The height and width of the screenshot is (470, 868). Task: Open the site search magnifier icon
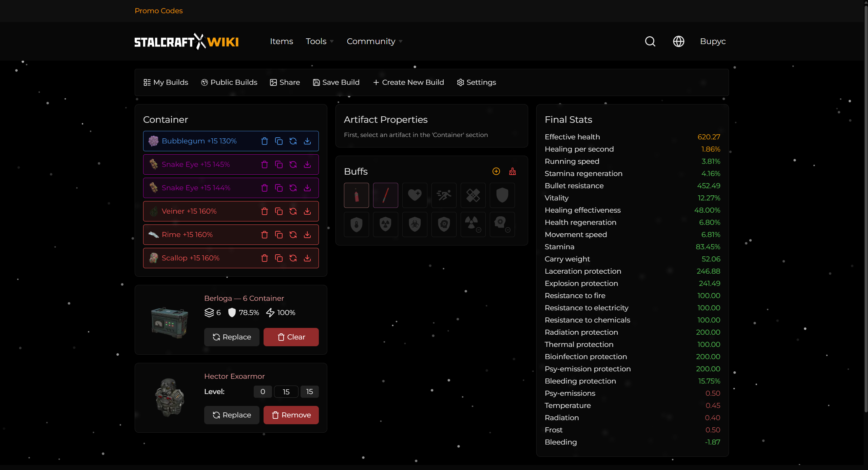[650, 41]
